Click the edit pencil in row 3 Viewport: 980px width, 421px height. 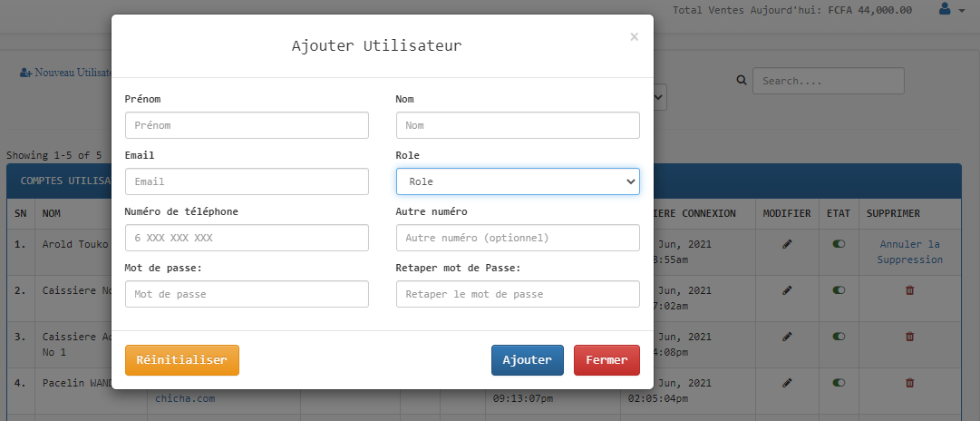[x=787, y=337]
